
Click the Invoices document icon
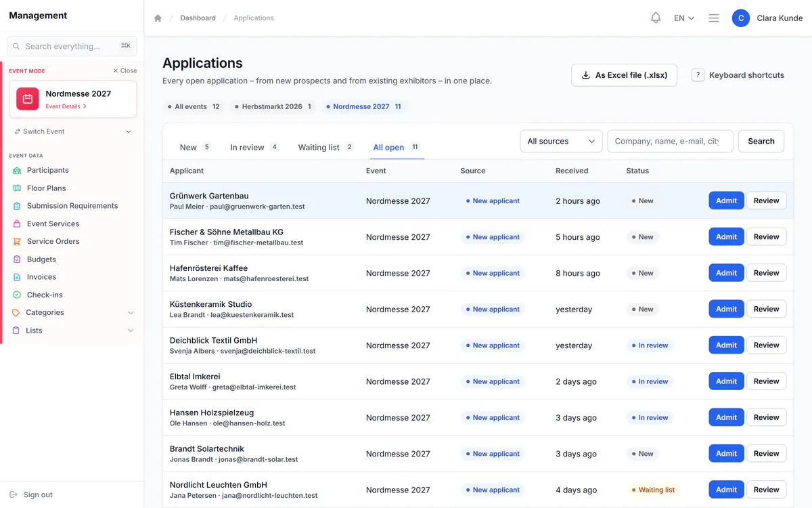[x=17, y=277]
